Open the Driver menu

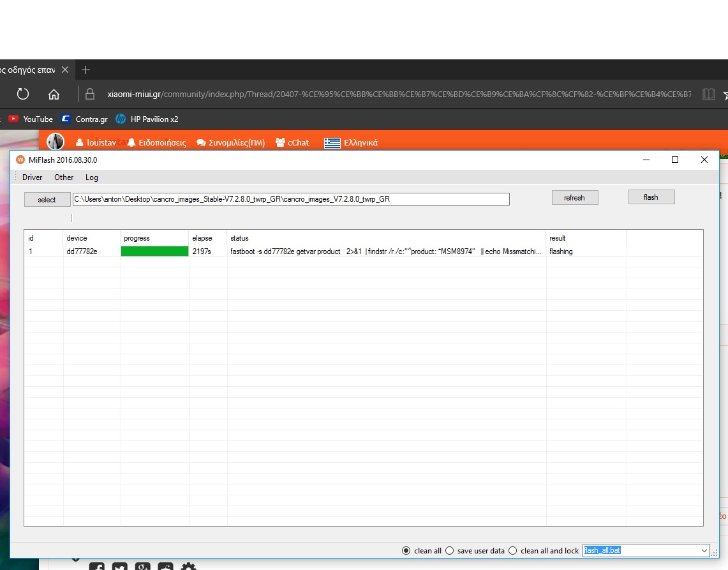tap(32, 177)
